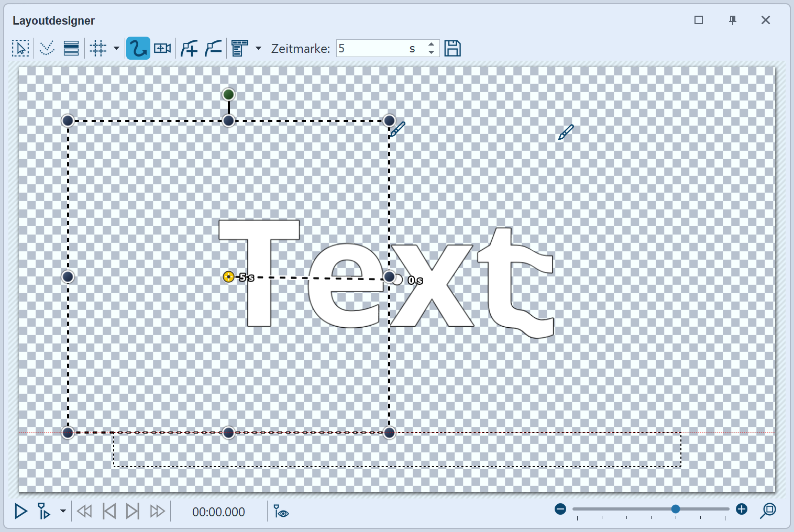Viewport: 794px width, 532px height.
Task: Click the stacked horizontal bars icon
Action: click(71, 49)
